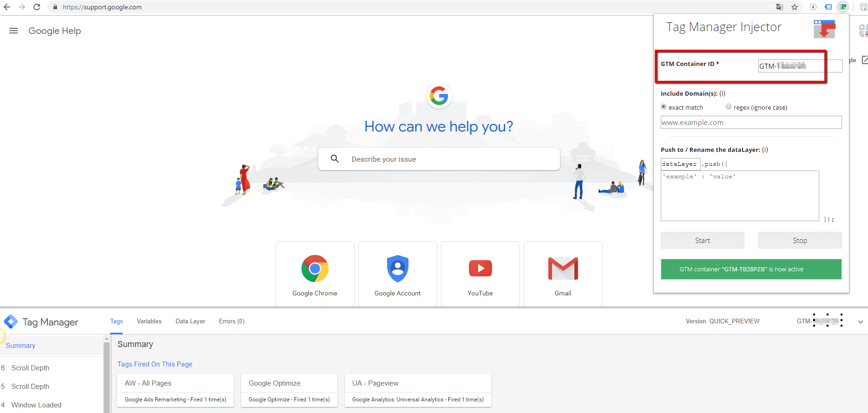Screen dimensions: 868x413
Task: Go forward using the browser forward arrow
Action: click(x=22, y=7)
